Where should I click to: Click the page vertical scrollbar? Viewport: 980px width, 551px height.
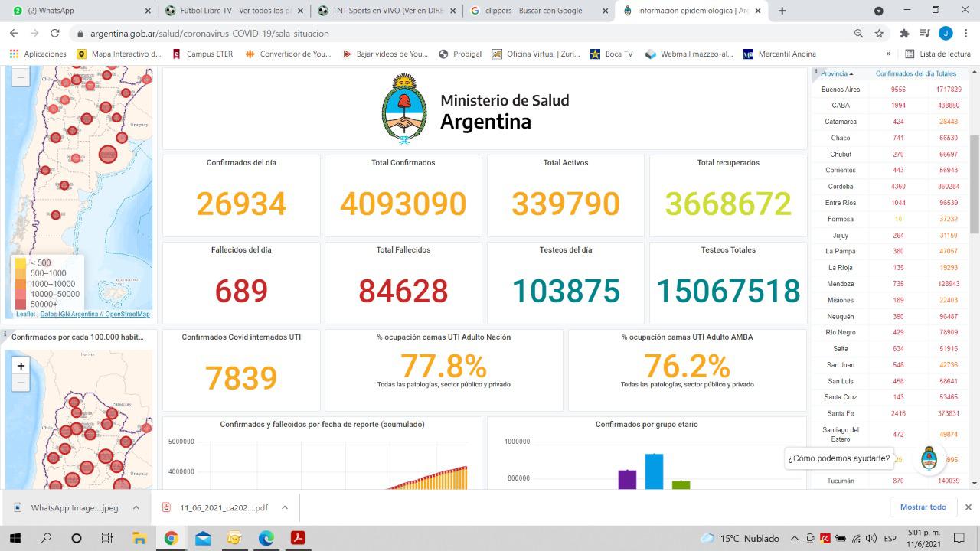click(975, 184)
